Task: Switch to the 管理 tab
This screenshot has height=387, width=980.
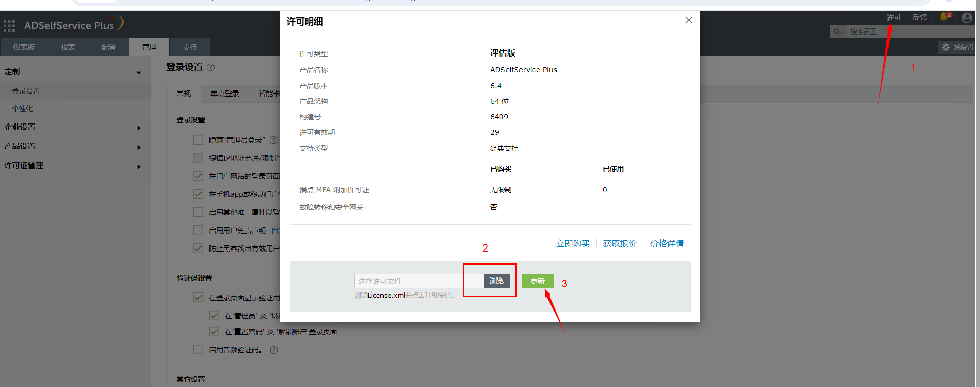Action: [x=149, y=47]
